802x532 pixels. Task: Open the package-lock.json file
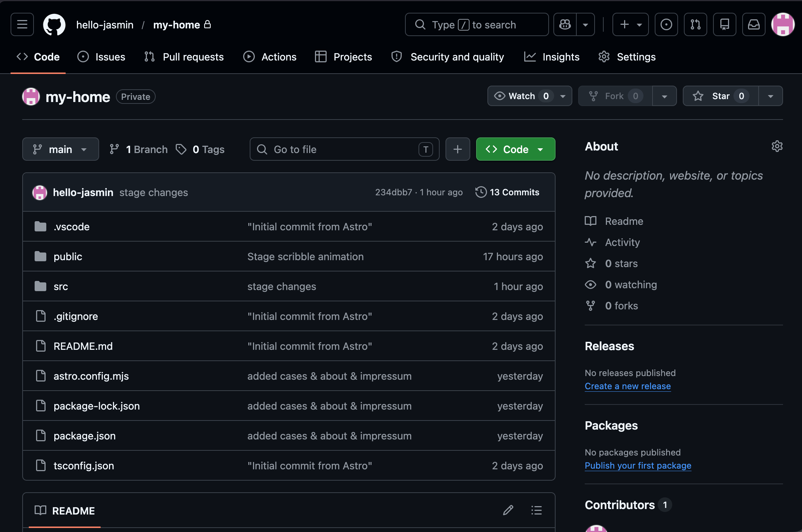pyautogui.click(x=97, y=406)
